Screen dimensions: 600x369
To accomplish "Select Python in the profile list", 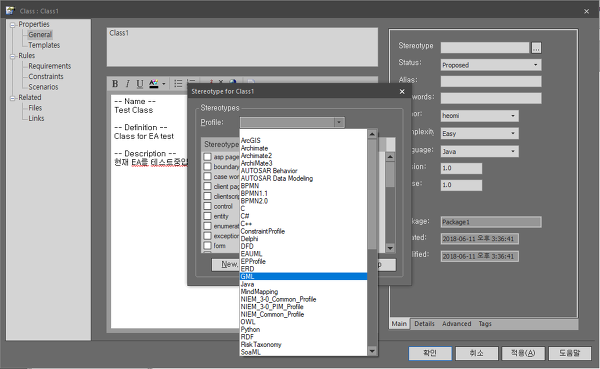I will pyautogui.click(x=303, y=329).
